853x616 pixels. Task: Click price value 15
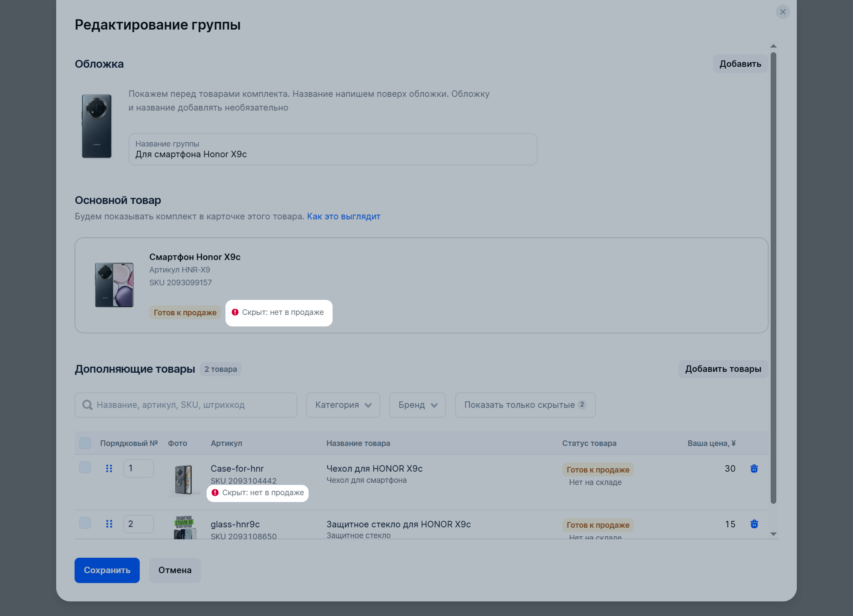pos(730,524)
